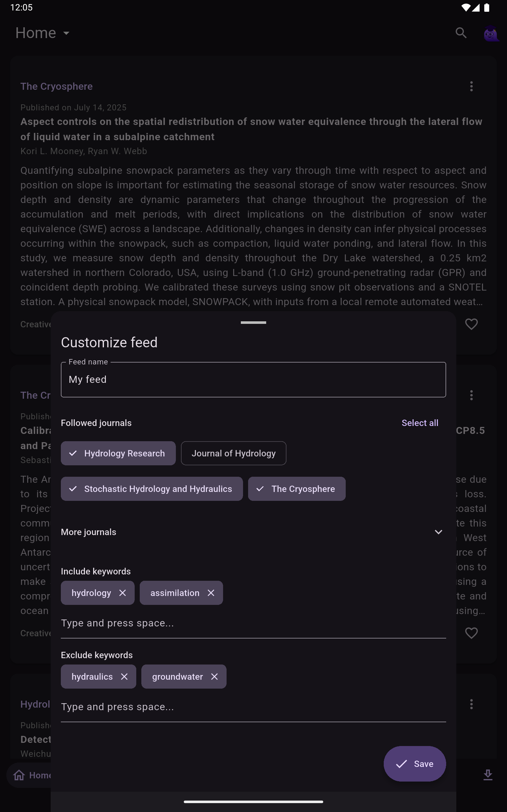Deselect the Hydrology Research journal chip

[x=118, y=453]
